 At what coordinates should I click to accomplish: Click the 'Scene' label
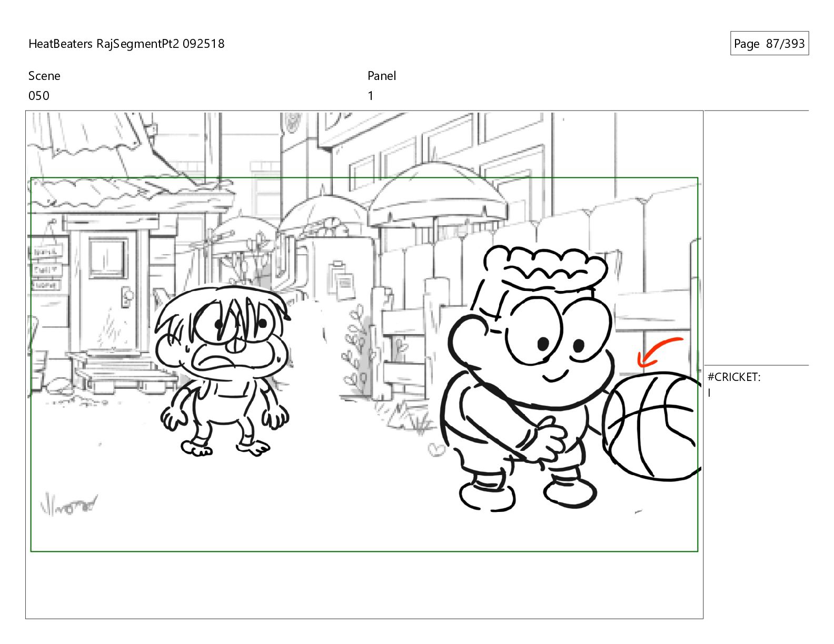click(x=44, y=76)
